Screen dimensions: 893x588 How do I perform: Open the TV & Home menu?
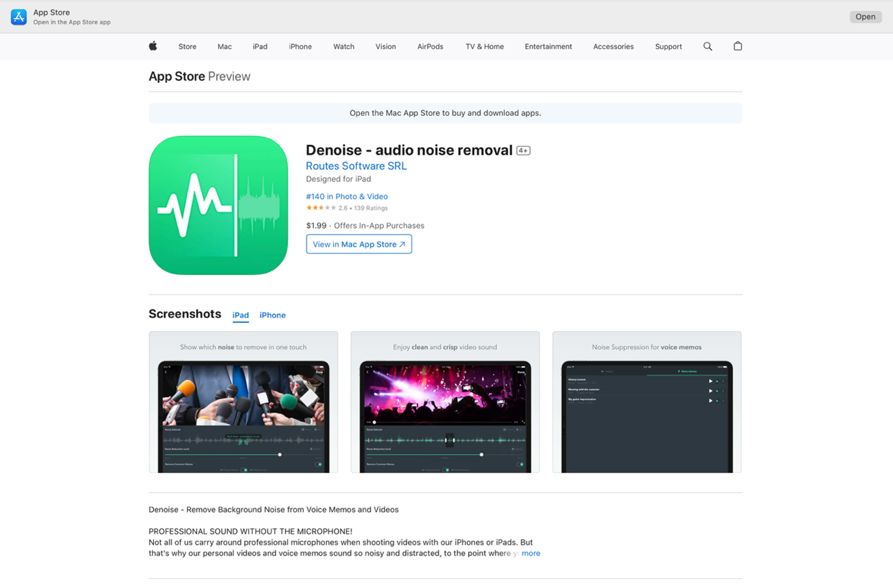coord(484,47)
